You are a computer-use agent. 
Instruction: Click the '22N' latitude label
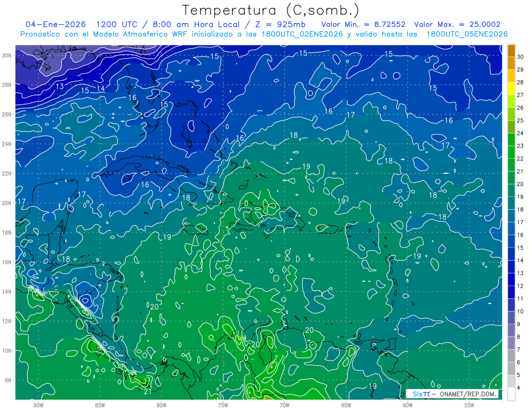tap(7, 173)
